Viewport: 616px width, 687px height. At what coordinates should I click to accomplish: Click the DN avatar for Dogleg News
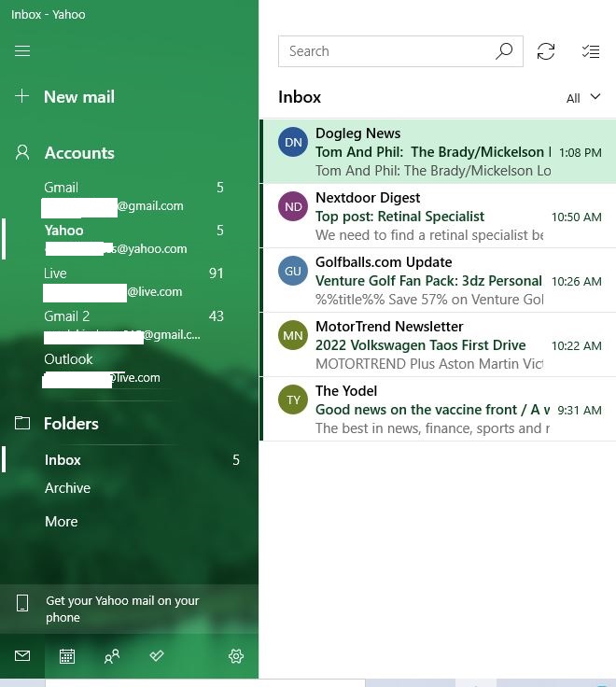coord(293,142)
